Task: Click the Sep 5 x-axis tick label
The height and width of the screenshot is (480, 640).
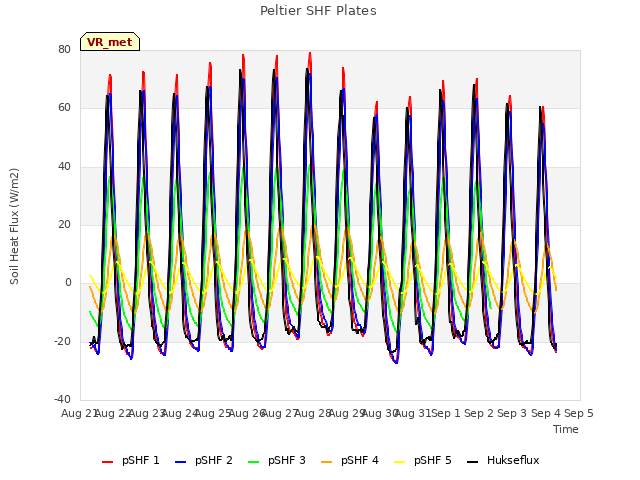Action: click(x=579, y=413)
